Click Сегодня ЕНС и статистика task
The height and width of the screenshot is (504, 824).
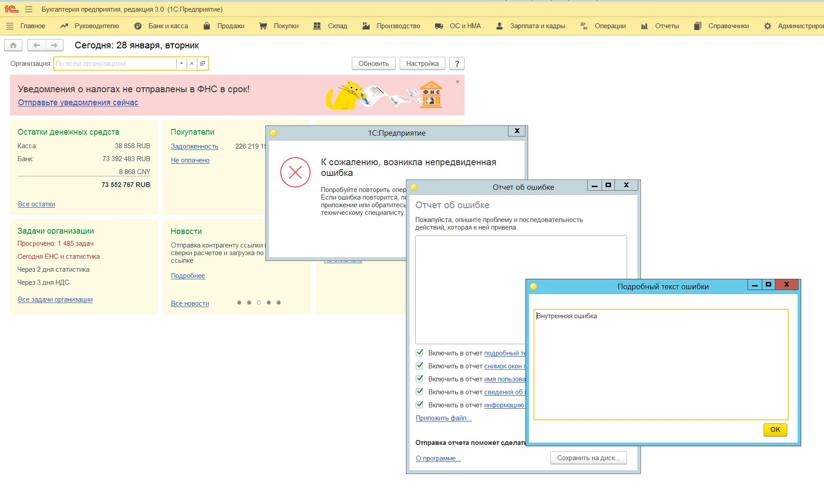(59, 256)
